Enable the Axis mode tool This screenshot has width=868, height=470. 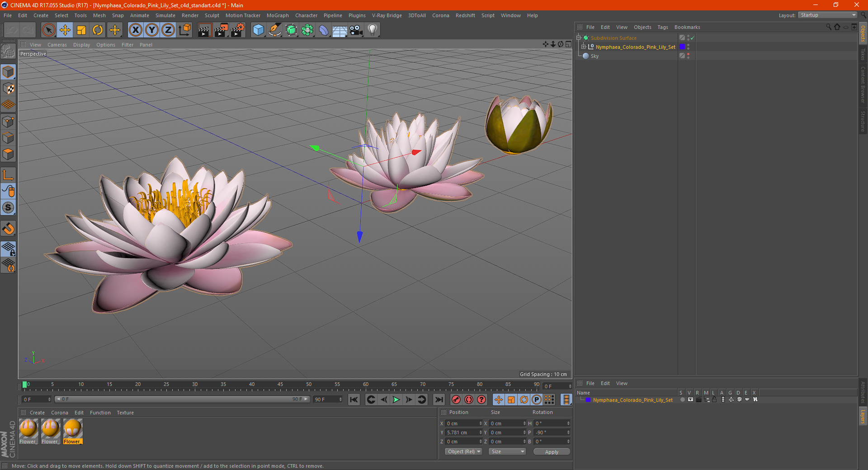8,175
